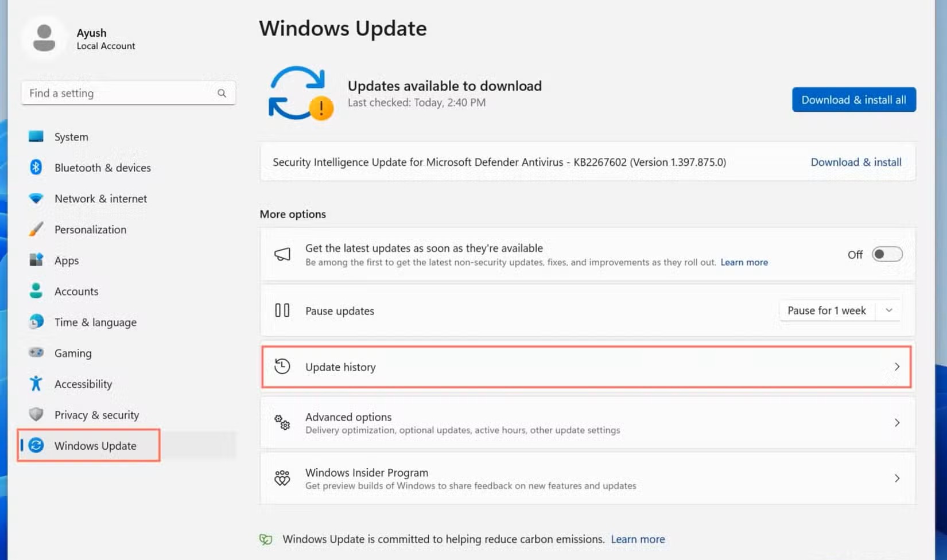Expand Advanced options with its chevron

897,423
